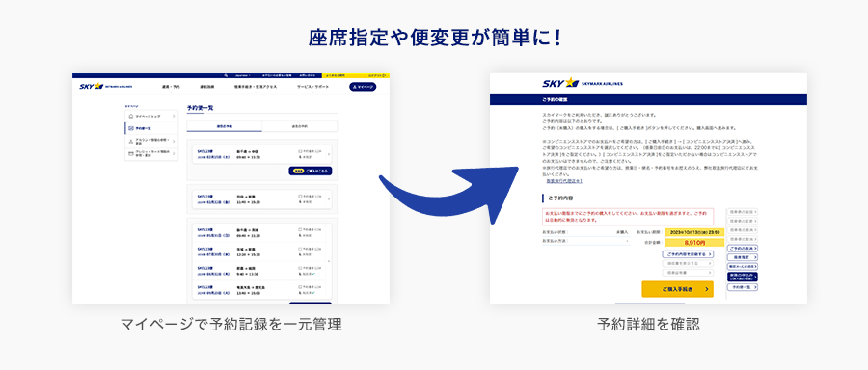Switch to the selected left reservations tab
This screenshot has width=868, height=370.
point(224,126)
